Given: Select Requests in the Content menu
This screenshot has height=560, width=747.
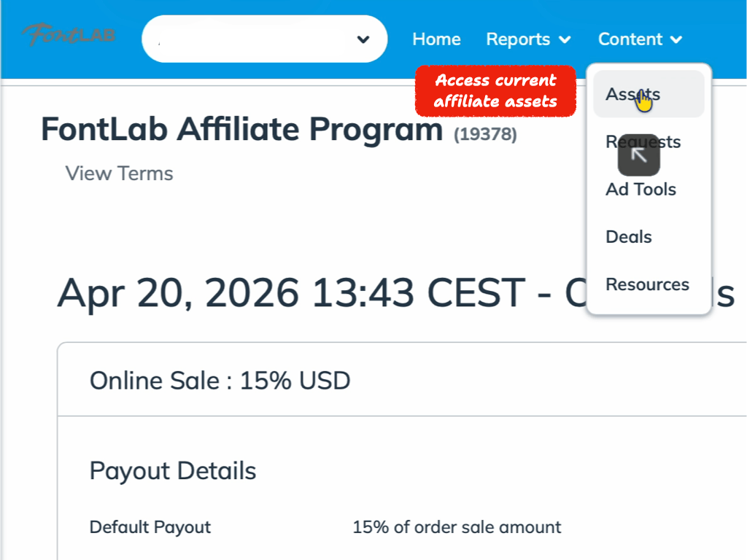Looking at the screenshot, I should pos(643,141).
